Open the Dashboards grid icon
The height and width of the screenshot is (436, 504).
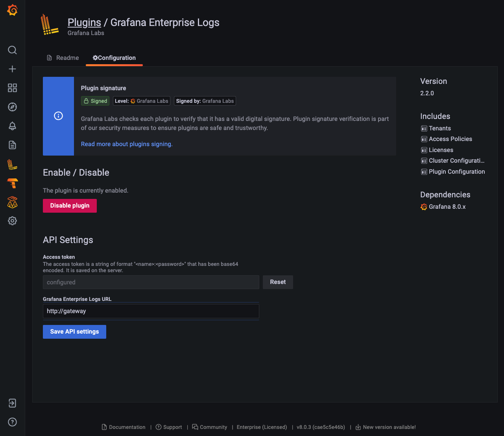13,88
